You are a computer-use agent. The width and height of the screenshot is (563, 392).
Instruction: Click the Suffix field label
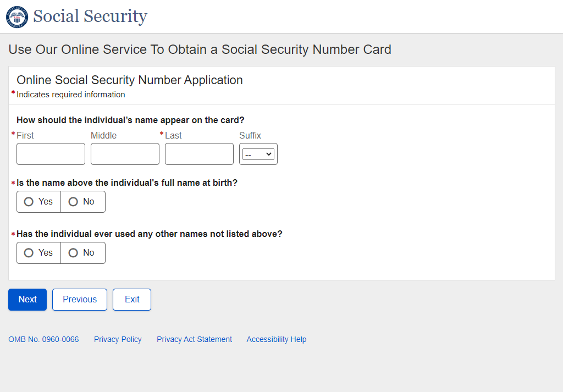point(250,135)
